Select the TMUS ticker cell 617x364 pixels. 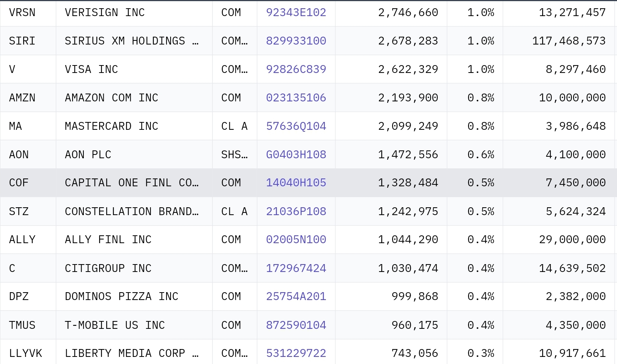pyautogui.click(x=28, y=325)
